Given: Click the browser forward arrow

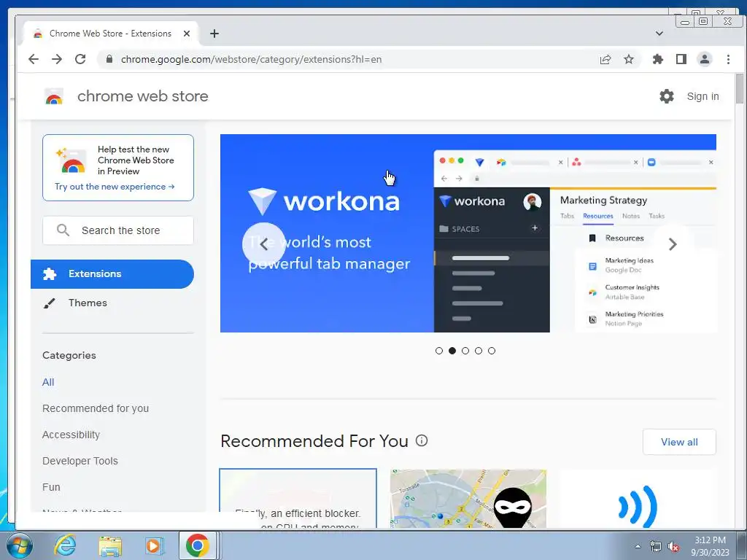Looking at the screenshot, I should (57, 59).
